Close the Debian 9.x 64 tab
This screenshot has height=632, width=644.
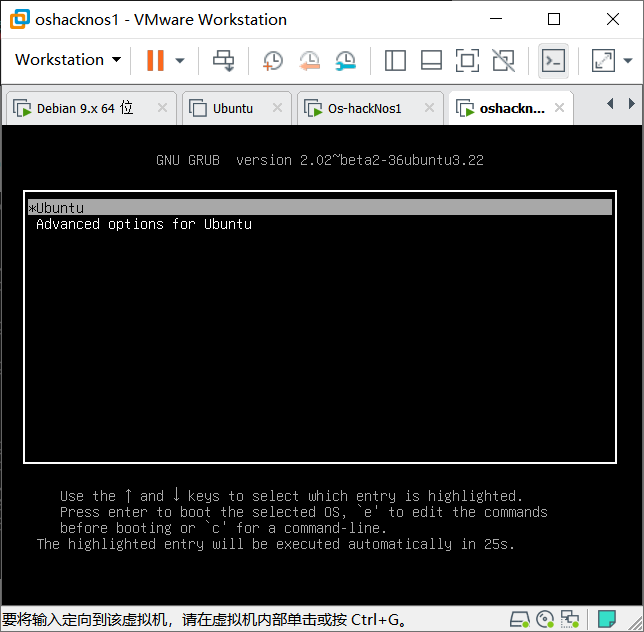[162, 108]
